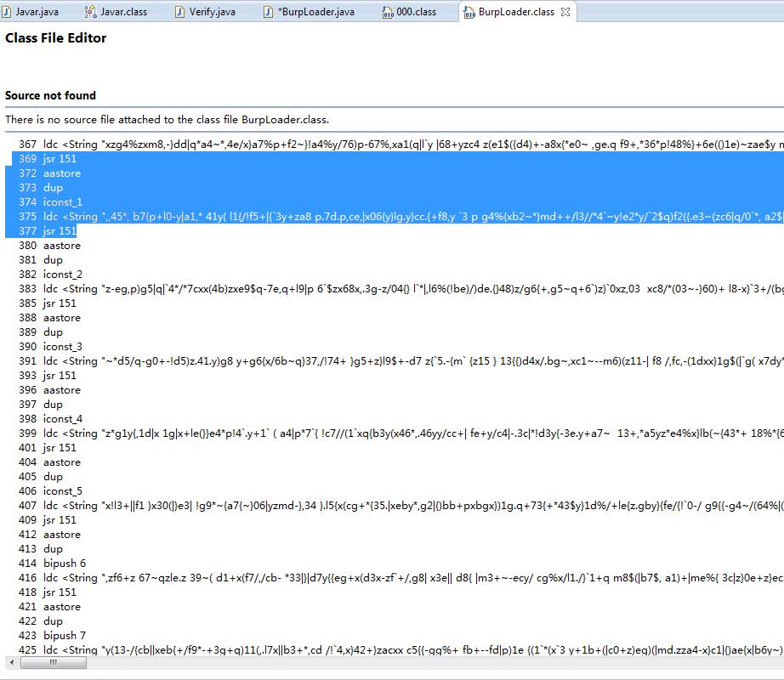
Task: Click the horizontal scrollbar thumb
Action: pyautogui.click(x=54, y=662)
